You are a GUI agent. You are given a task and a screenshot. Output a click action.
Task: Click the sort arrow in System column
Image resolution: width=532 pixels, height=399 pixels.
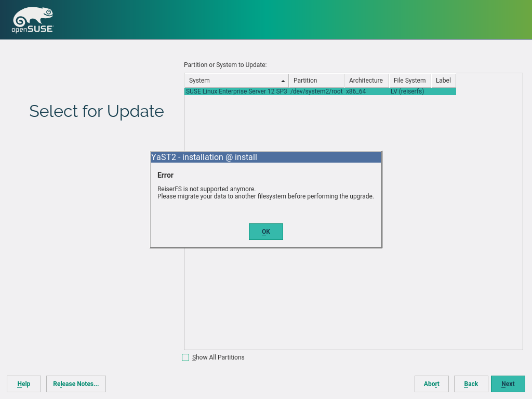283,81
